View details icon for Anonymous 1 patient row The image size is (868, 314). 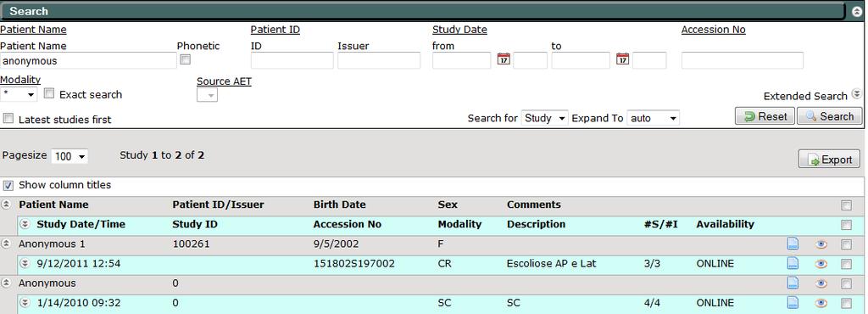click(x=793, y=244)
